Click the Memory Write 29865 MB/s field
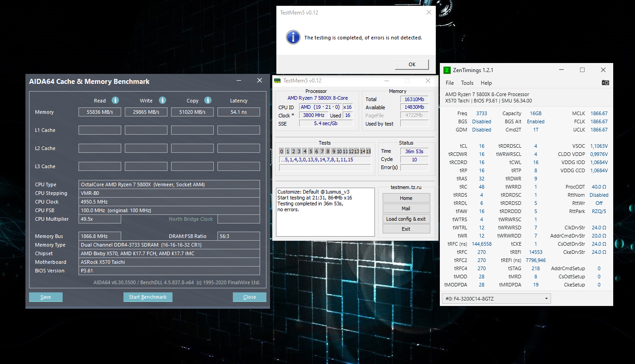Viewport: 635px width, 364px height. click(x=146, y=112)
